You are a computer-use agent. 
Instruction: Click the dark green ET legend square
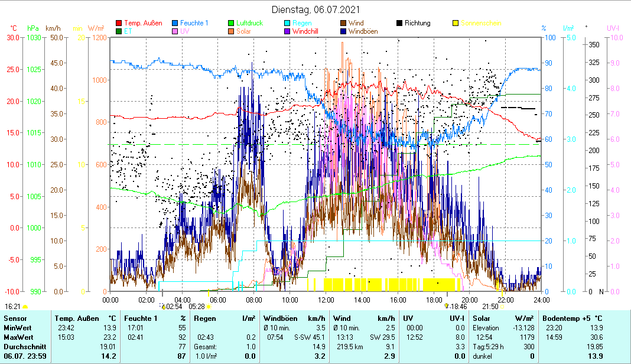tap(119, 31)
